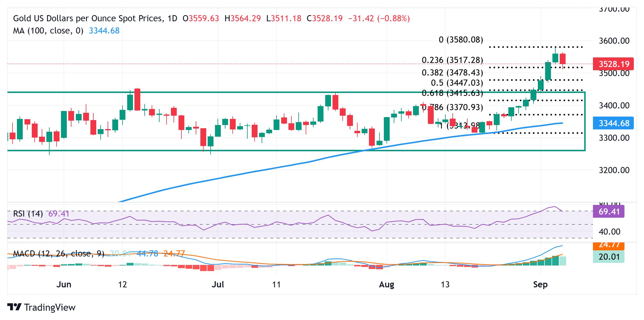Click the red 3528.19 current price tag
Image resolution: width=644 pixels, height=320 pixels.
[613, 64]
